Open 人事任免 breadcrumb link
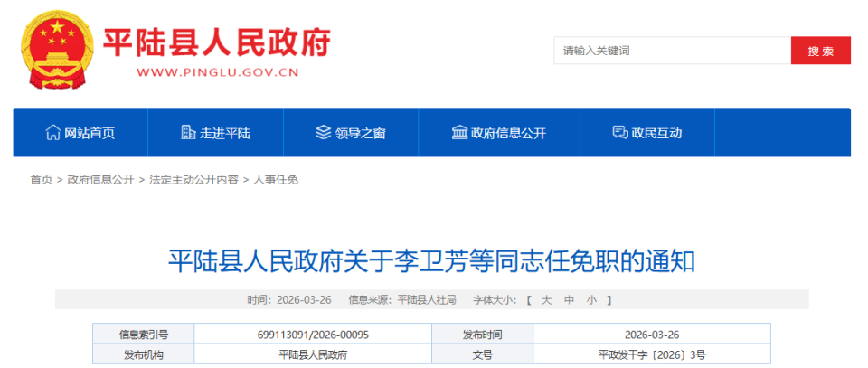Screen dimensions: 868x368 [x=276, y=179]
